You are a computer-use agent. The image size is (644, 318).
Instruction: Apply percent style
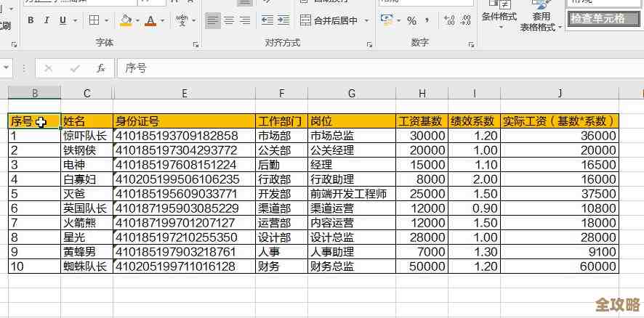coord(411,20)
